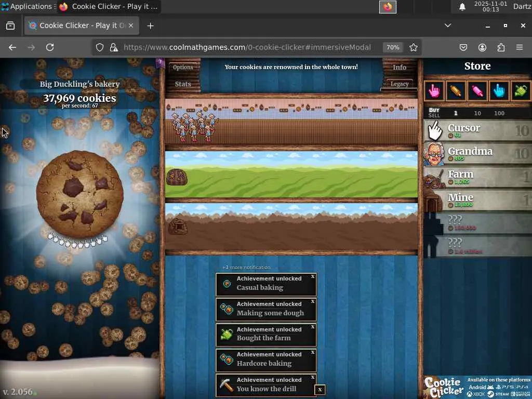532x399 pixels.
Task: Select the first locked ??? building
Action: (478, 223)
